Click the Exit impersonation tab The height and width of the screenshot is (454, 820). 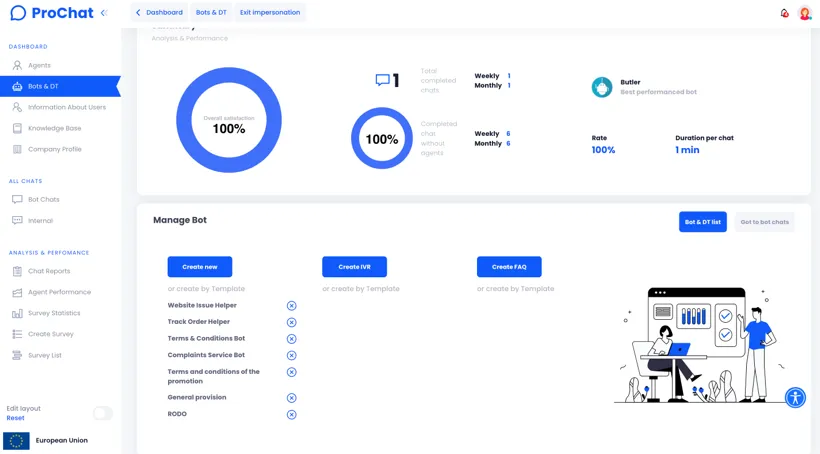coord(269,13)
